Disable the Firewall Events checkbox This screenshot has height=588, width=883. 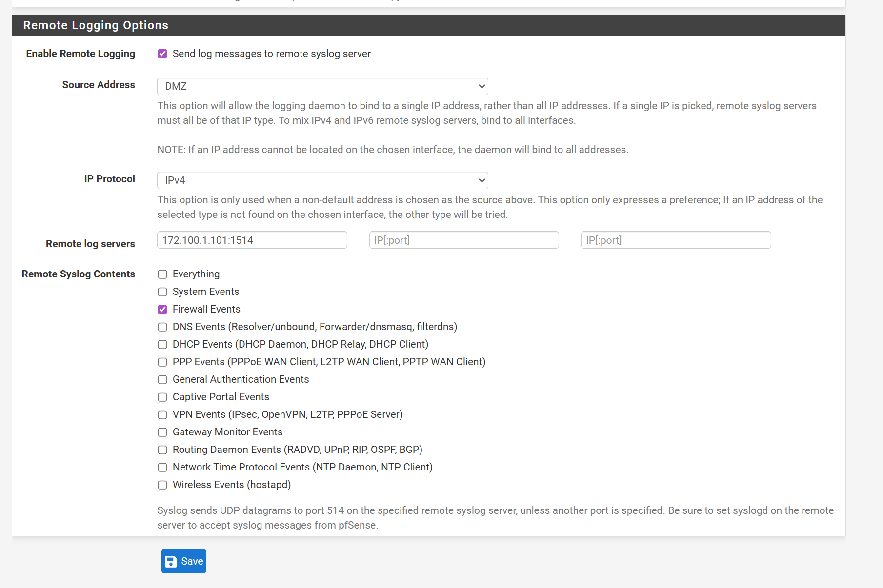pos(162,310)
